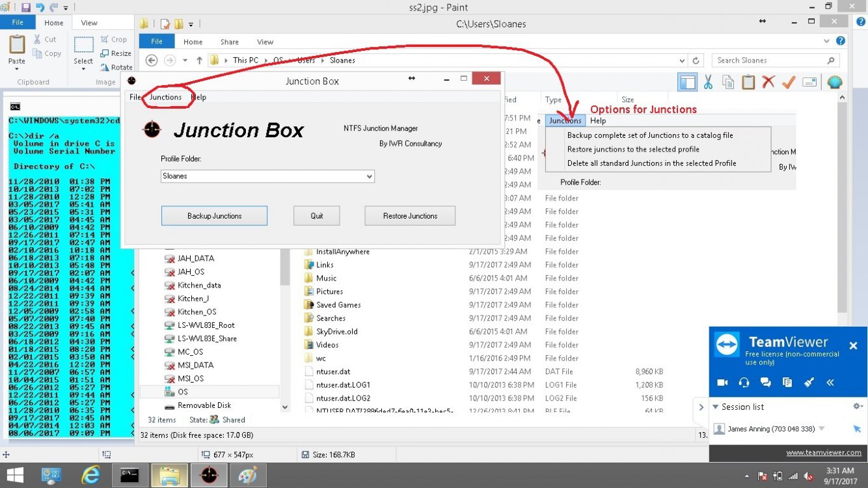The width and height of the screenshot is (868, 488).
Task: Select the Saved Games folder
Action: [338, 305]
